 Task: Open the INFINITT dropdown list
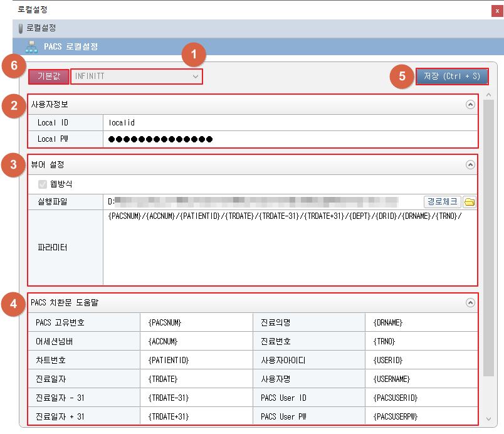click(x=136, y=76)
